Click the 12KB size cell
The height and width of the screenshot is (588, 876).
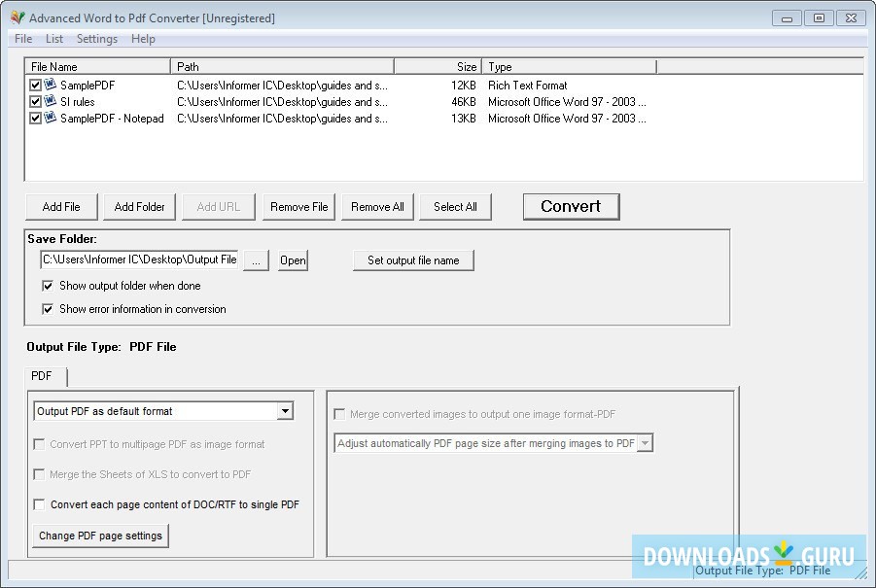[x=464, y=86]
